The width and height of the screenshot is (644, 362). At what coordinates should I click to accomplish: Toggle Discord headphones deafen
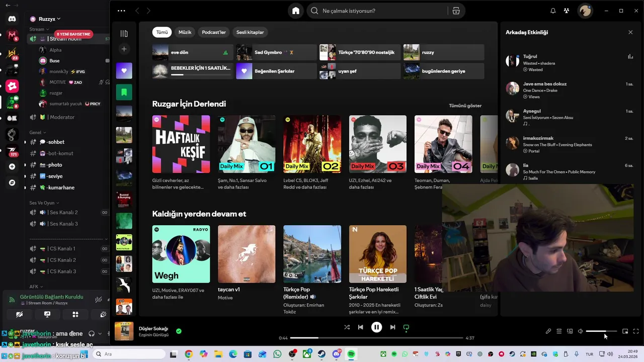[x=92, y=333]
